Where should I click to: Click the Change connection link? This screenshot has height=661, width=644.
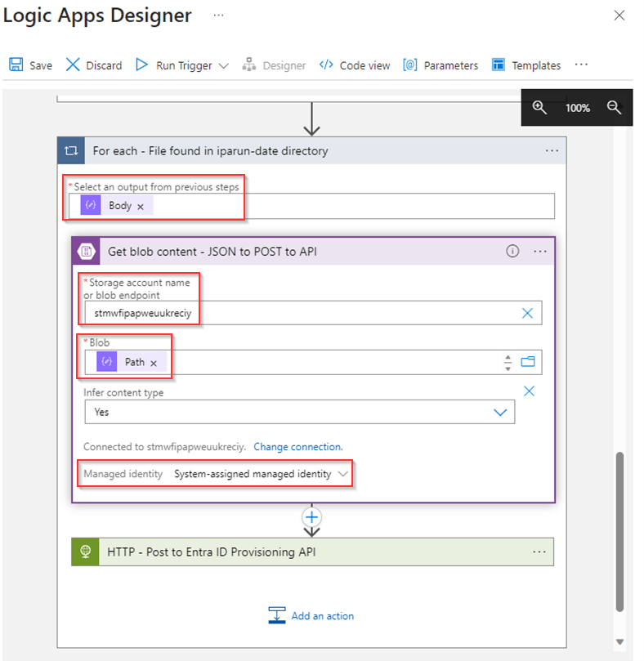[x=297, y=447]
